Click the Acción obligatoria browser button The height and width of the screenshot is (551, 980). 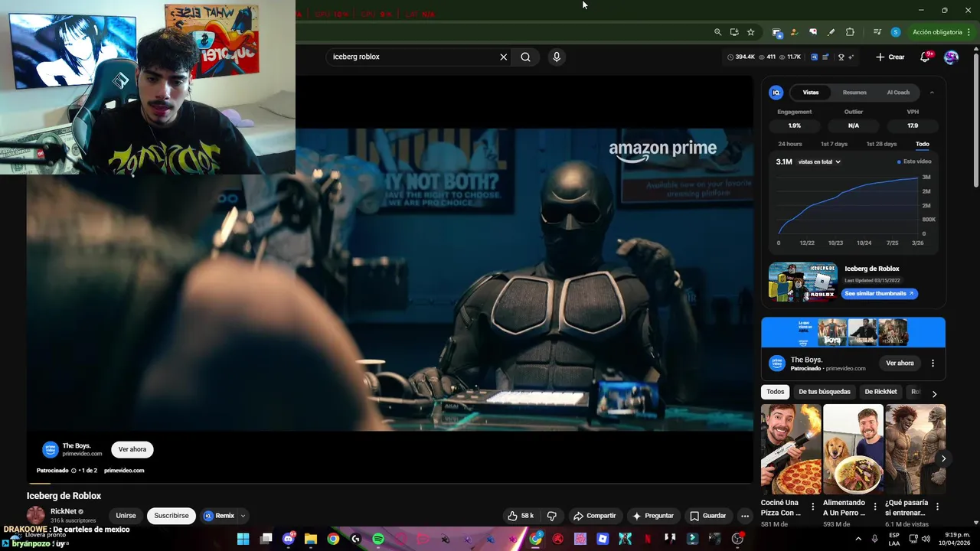point(937,32)
